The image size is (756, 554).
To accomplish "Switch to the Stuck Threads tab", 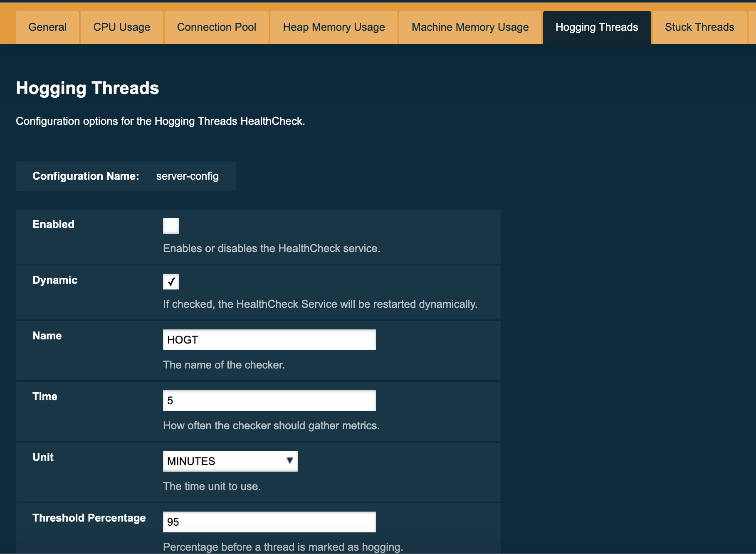I will coord(699,27).
